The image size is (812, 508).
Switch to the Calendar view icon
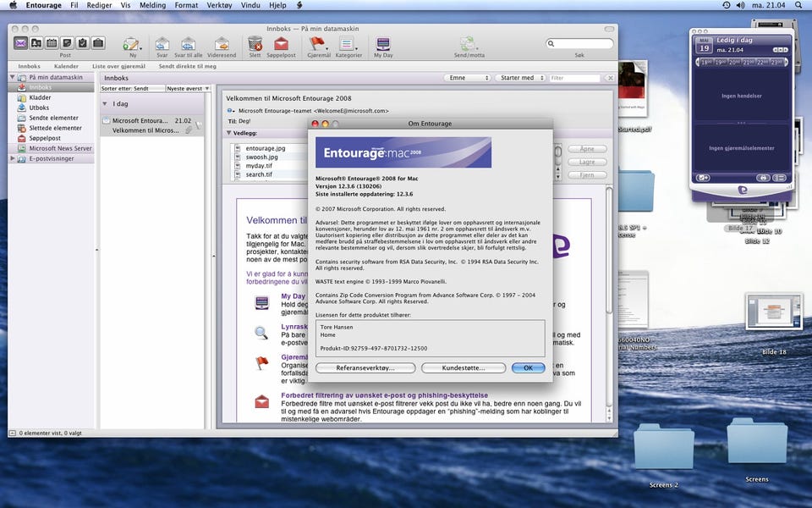coord(52,43)
